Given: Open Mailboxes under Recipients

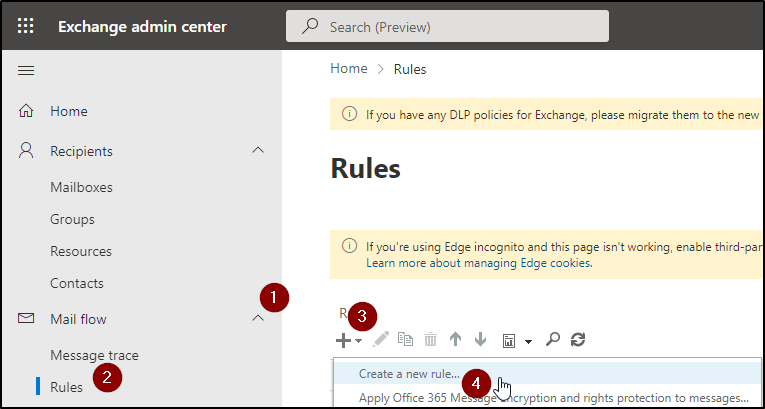Looking at the screenshot, I should (x=81, y=187).
